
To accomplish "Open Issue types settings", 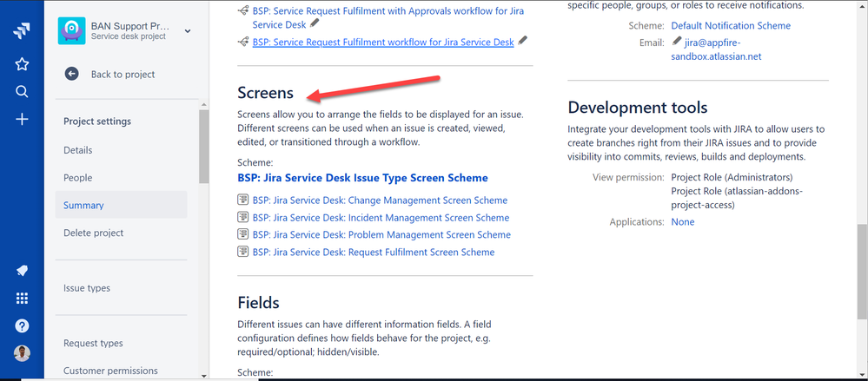I will (x=86, y=288).
